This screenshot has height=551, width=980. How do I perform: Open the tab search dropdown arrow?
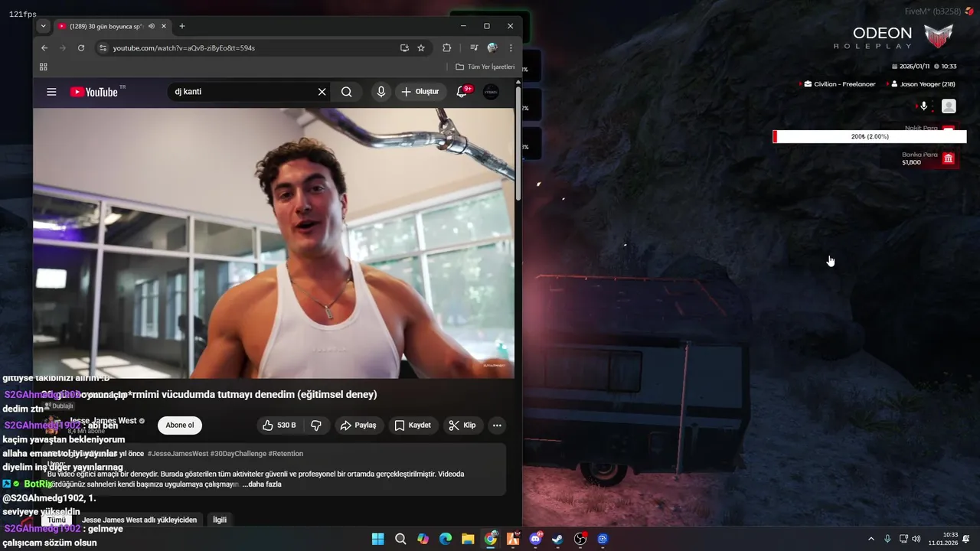(43, 26)
